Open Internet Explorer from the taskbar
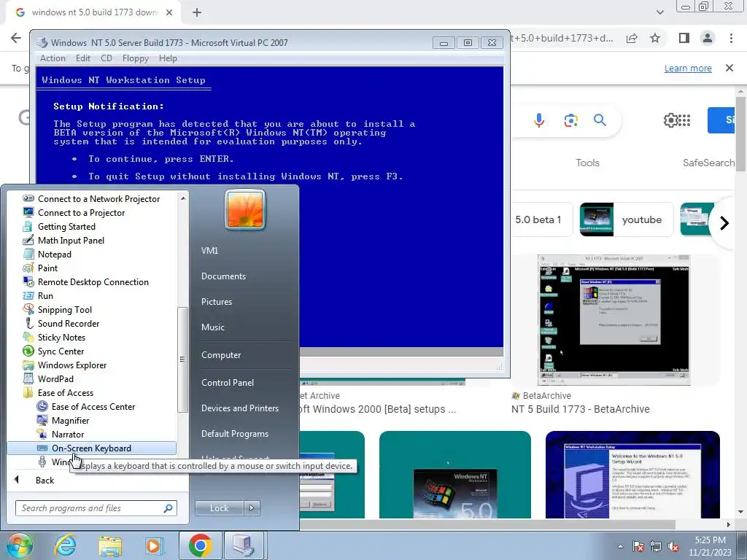This screenshot has width=747, height=560. click(65, 545)
